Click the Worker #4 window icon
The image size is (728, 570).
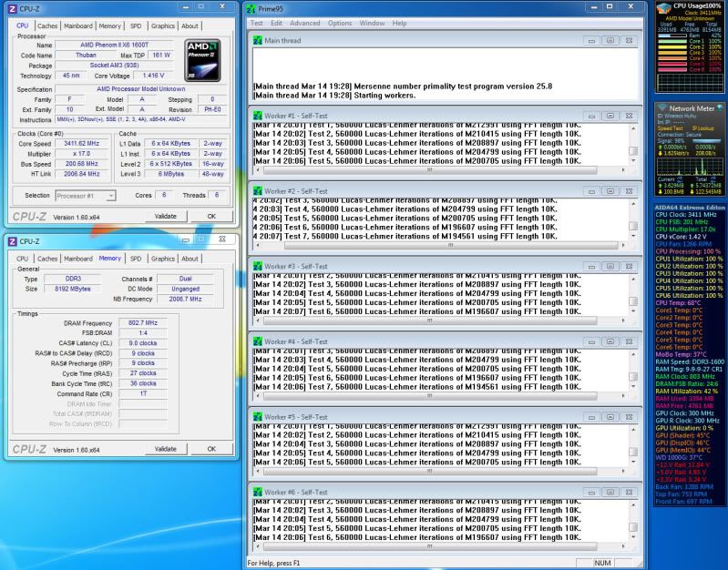pos(256,341)
